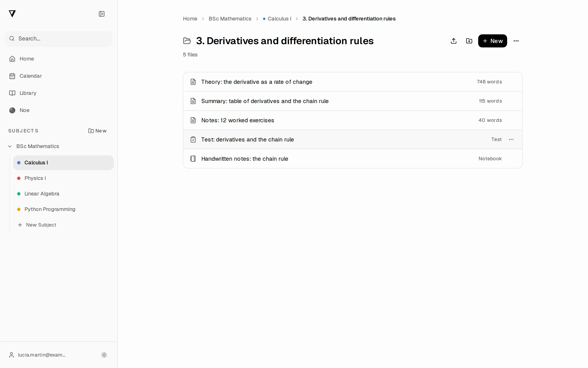Click the 746 words label
The width and height of the screenshot is (588, 368).
pyautogui.click(x=489, y=82)
